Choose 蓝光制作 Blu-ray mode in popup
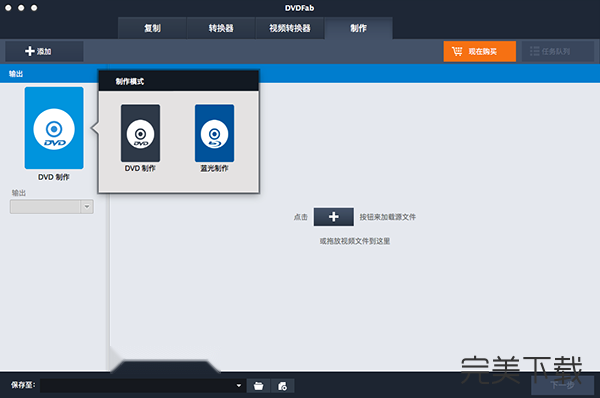 [x=214, y=133]
